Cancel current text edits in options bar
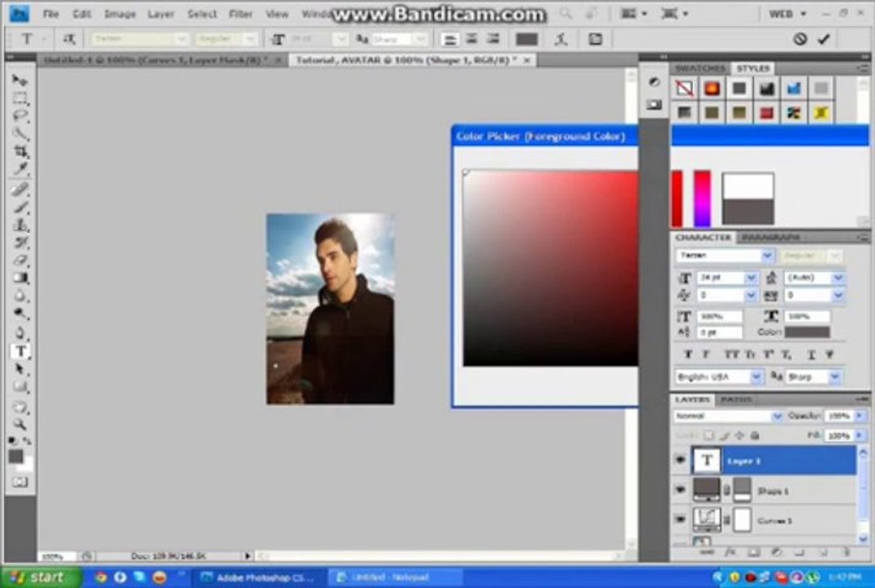 tap(800, 39)
